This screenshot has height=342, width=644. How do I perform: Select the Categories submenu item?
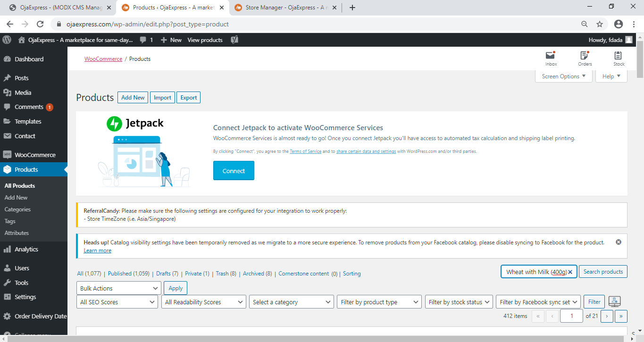[17, 209]
